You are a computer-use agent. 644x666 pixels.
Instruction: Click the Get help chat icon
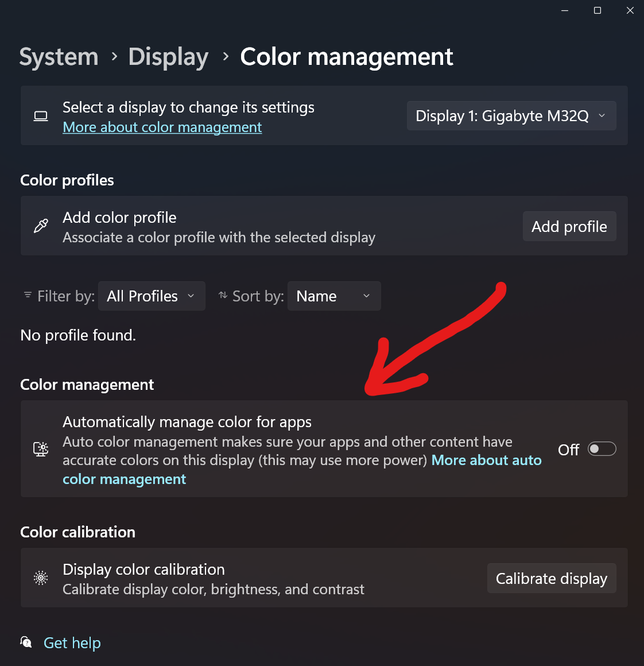click(26, 642)
